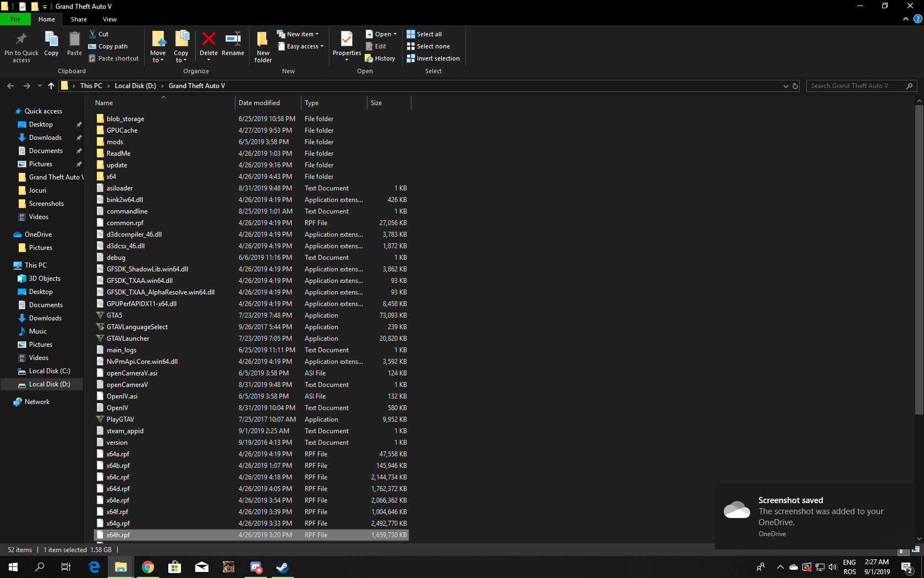This screenshot has width=924, height=578.
Task: Launch Steam from the taskbar
Action: click(282, 567)
